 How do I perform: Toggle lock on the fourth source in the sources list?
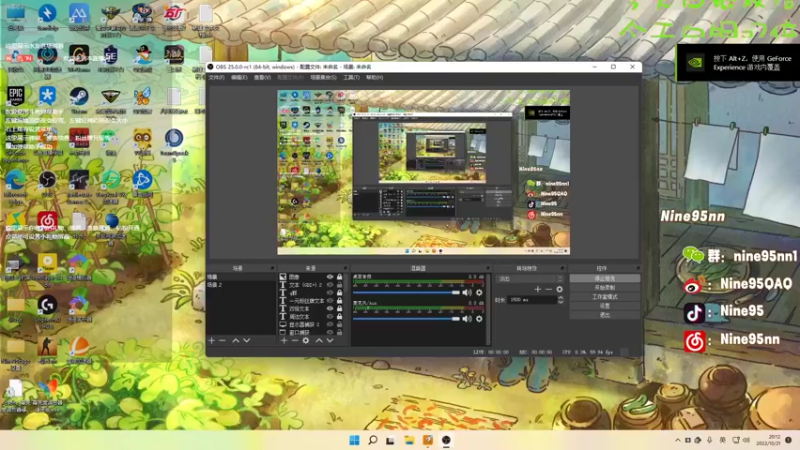[x=339, y=301]
